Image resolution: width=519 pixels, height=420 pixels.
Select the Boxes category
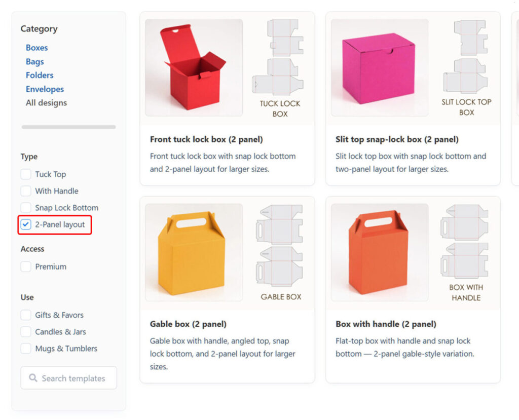[x=36, y=48]
